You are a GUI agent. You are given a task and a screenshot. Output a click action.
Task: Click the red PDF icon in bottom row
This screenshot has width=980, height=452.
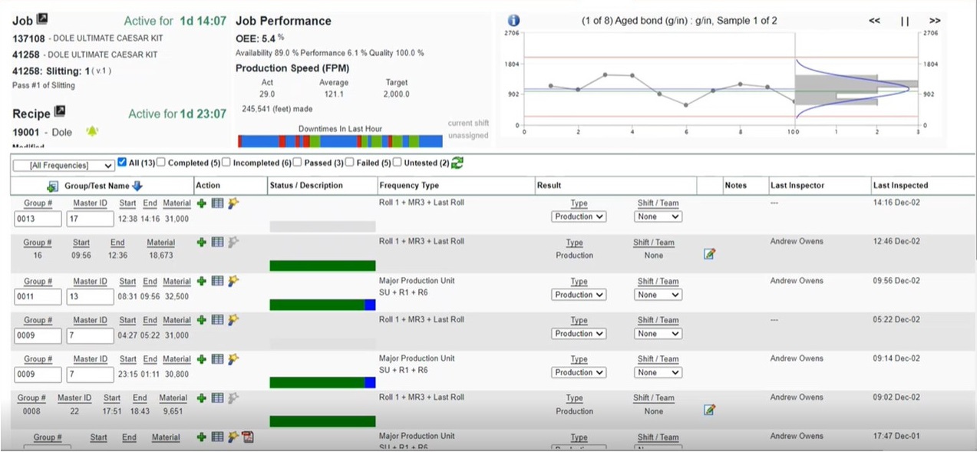tap(248, 437)
